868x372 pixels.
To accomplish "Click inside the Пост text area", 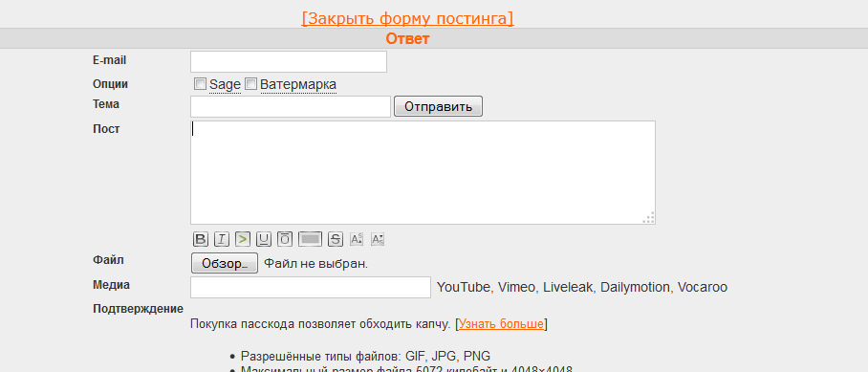I will [x=423, y=173].
